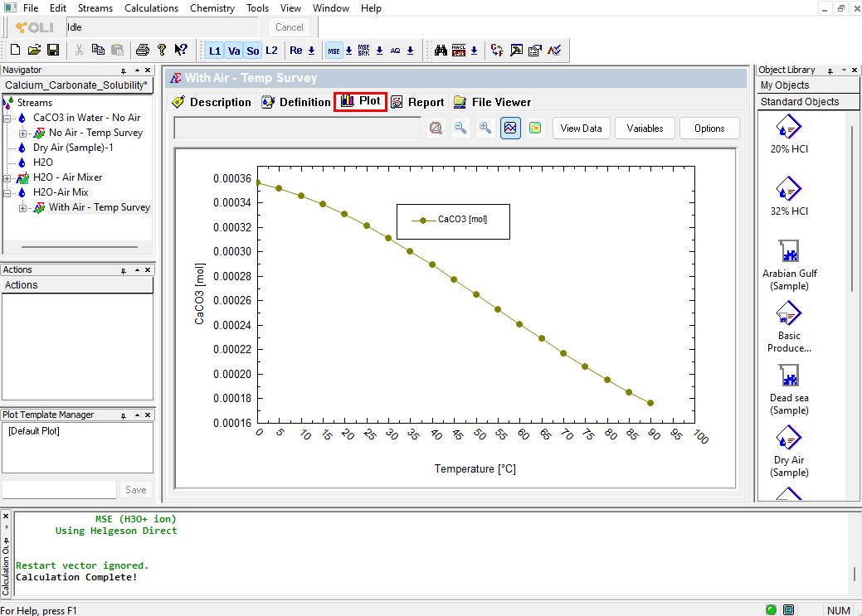Select the Dry Air (Sample) library object

[789, 451]
